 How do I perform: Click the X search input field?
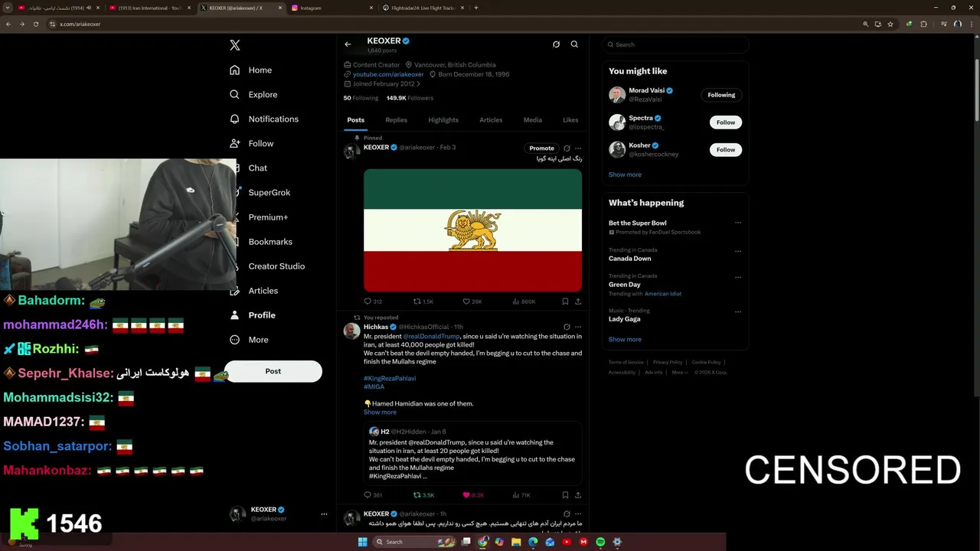tap(675, 44)
